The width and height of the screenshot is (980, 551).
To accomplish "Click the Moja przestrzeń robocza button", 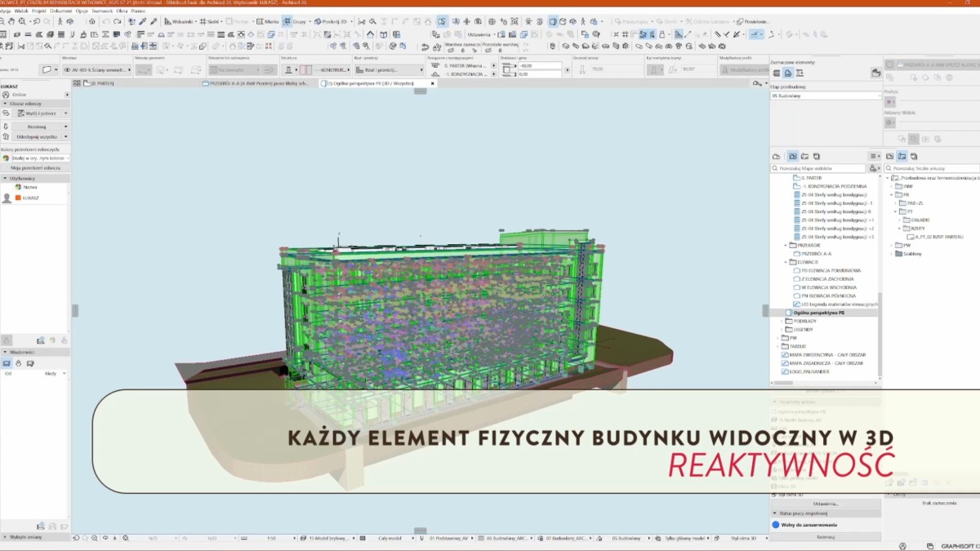I will point(35,167).
